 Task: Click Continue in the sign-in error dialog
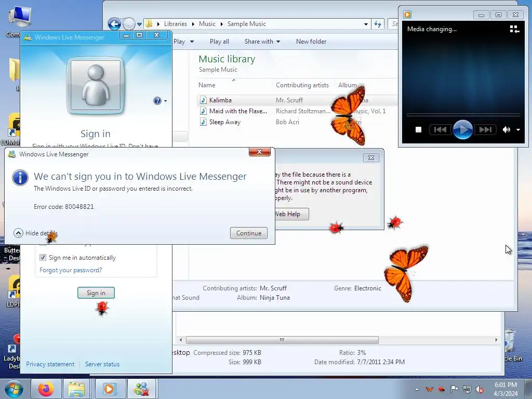click(249, 233)
